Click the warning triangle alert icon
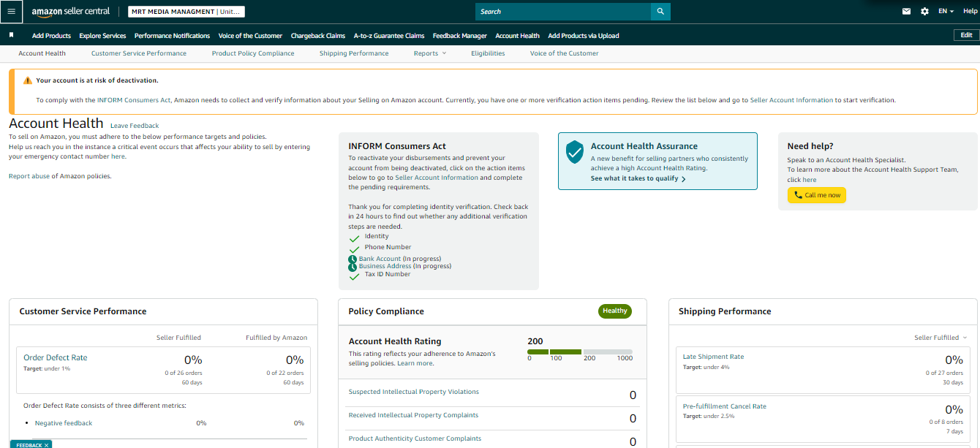This screenshot has width=980, height=448. coord(28,80)
